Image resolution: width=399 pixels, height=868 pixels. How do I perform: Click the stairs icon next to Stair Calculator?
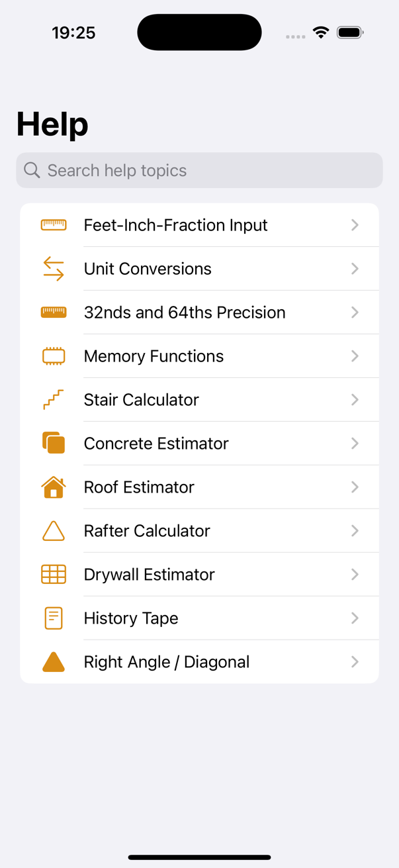tap(54, 399)
